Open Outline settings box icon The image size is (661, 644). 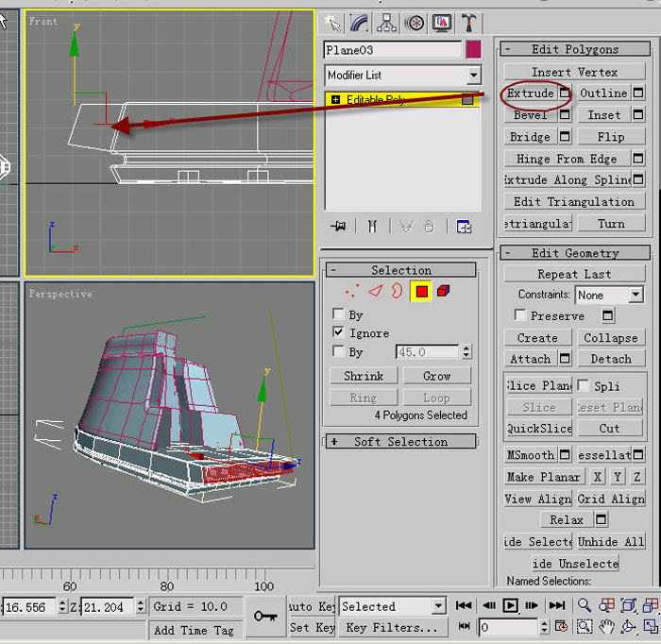tap(638, 93)
